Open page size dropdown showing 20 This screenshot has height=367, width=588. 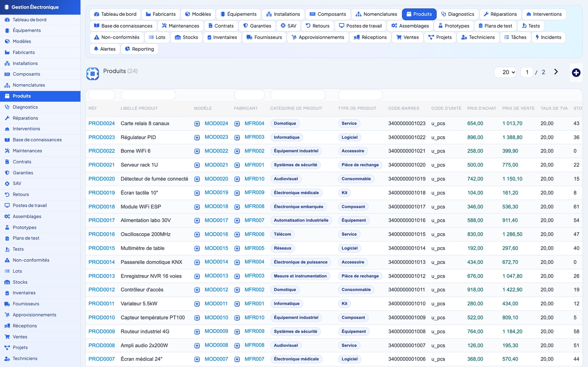pyautogui.click(x=506, y=72)
